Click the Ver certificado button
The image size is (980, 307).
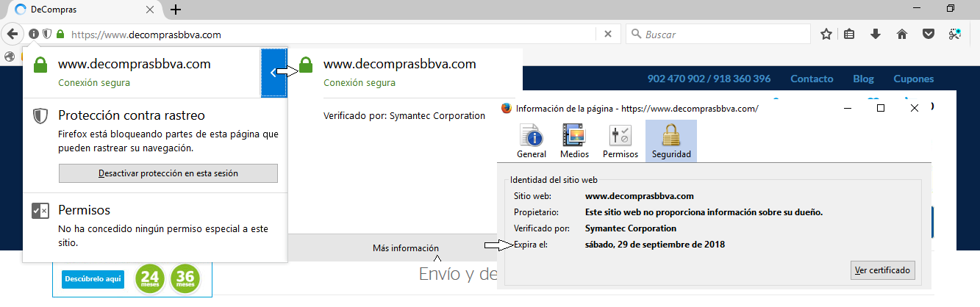click(x=883, y=270)
